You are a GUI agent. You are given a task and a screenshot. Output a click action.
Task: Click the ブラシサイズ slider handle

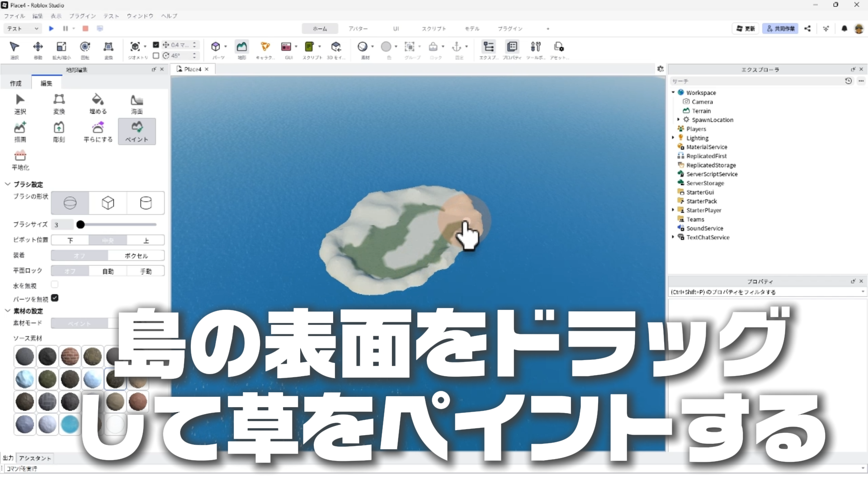[80, 225]
